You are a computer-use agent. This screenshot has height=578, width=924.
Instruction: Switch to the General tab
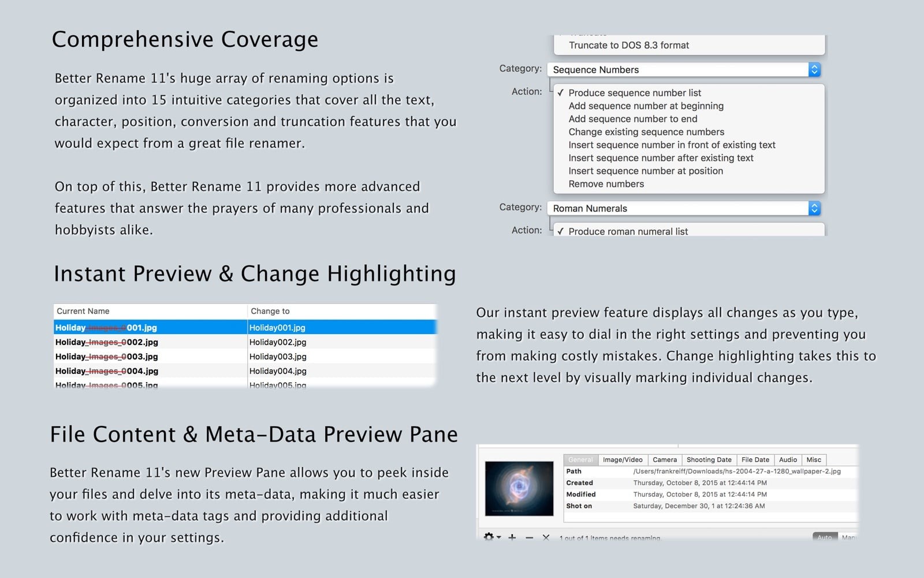(x=580, y=460)
